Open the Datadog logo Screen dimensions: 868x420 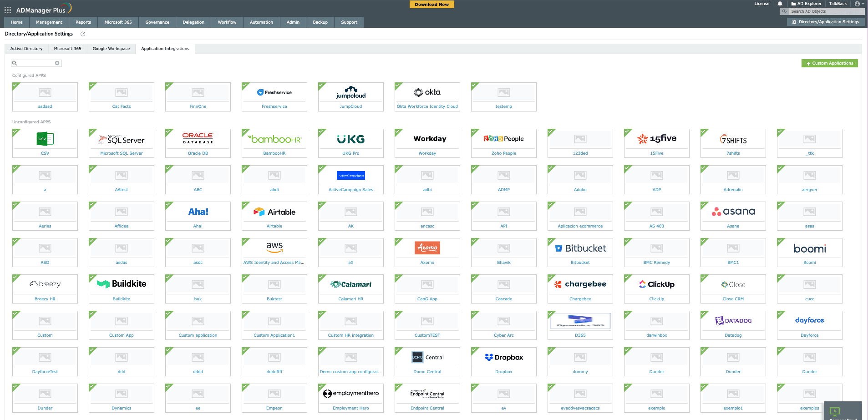[733, 321]
